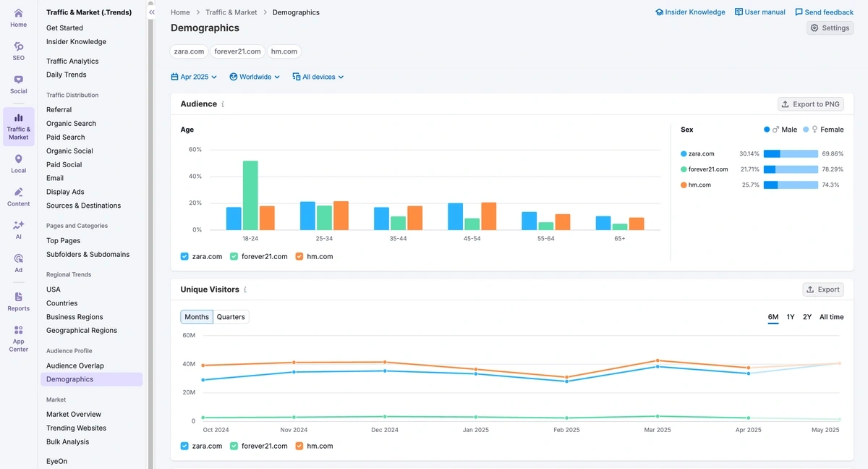Click the zara.com domain chip
This screenshot has width=868, height=469.
190,51
